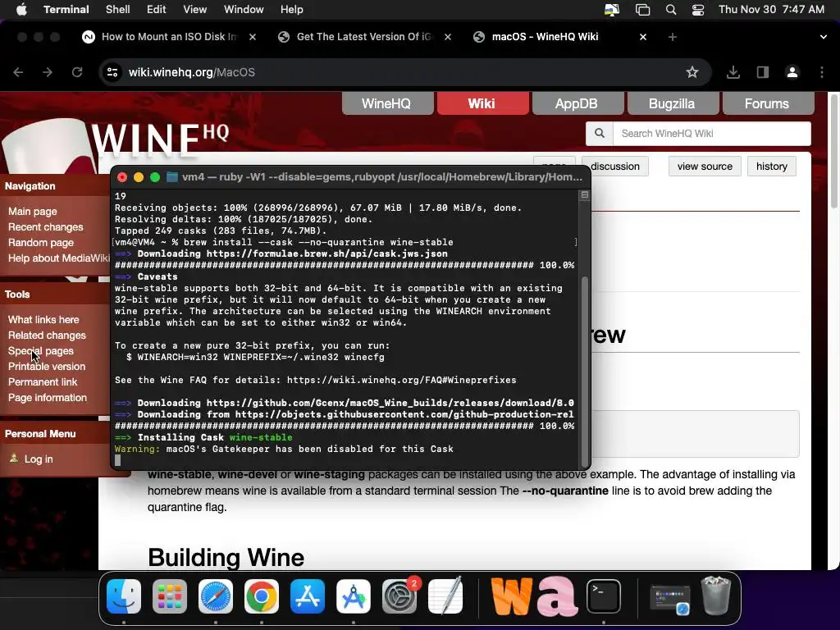
Task: Bookmark this page with the star icon
Action: click(692, 72)
